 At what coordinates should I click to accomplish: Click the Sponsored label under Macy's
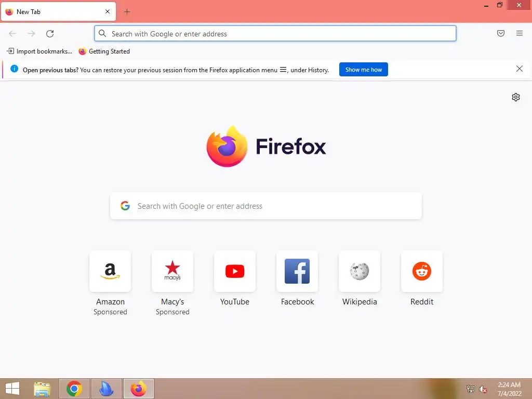coord(172,312)
